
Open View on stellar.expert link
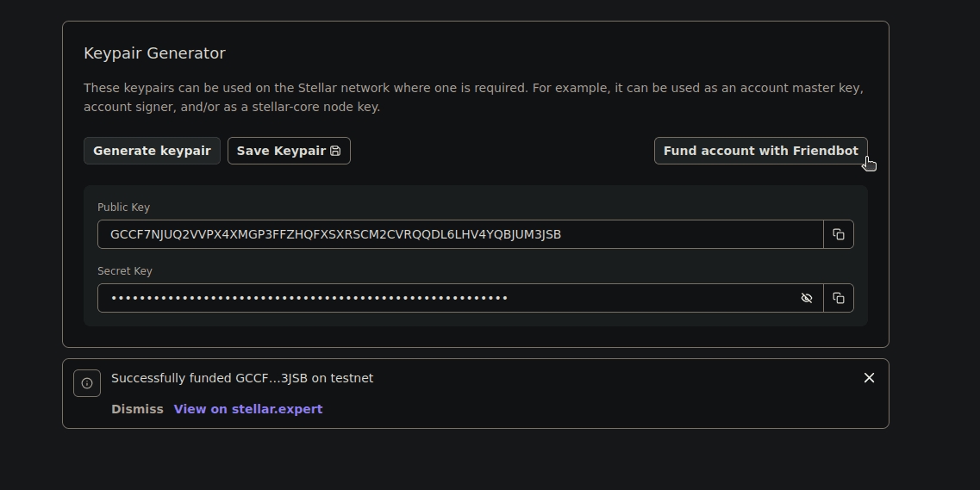248,409
